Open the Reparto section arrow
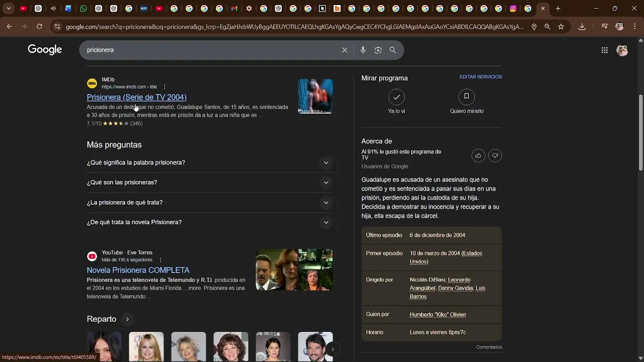The image size is (644, 362). coord(127,319)
